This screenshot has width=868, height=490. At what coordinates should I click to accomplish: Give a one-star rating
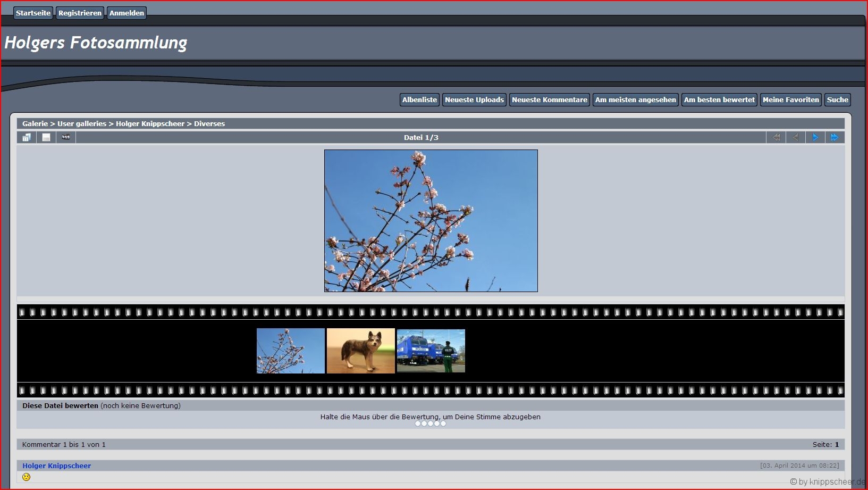[418, 423]
